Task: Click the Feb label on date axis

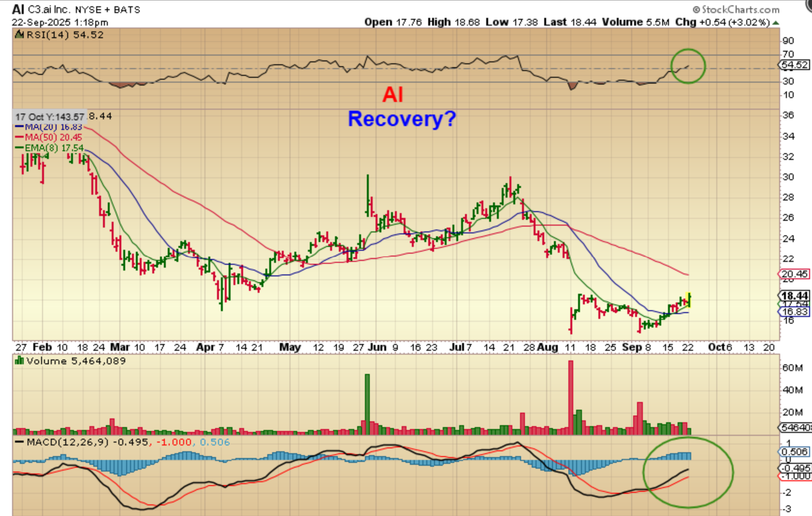Action: coord(42,347)
